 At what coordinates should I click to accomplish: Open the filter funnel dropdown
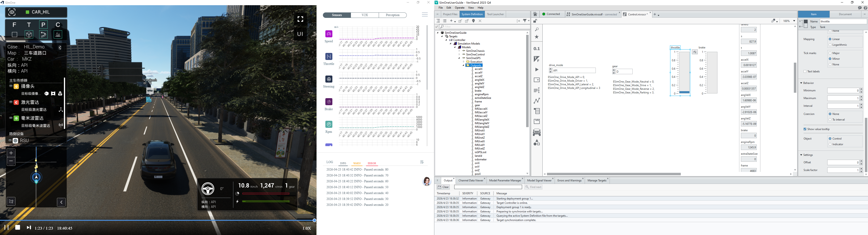pos(526,21)
